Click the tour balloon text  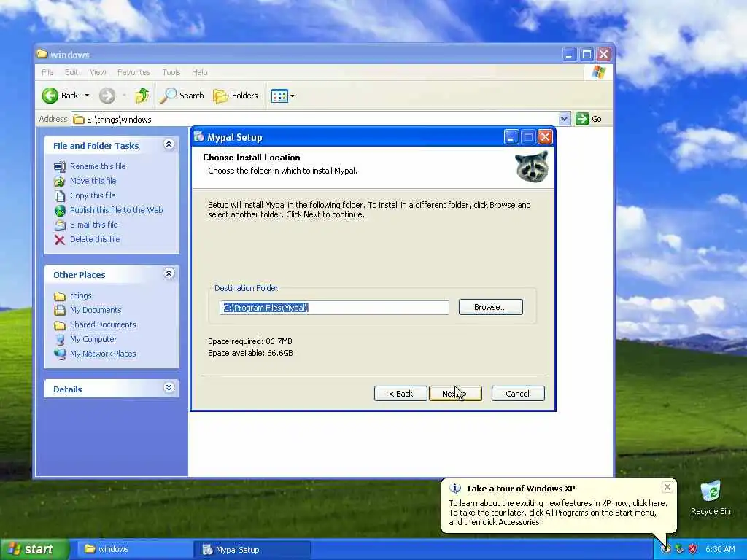(558, 513)
